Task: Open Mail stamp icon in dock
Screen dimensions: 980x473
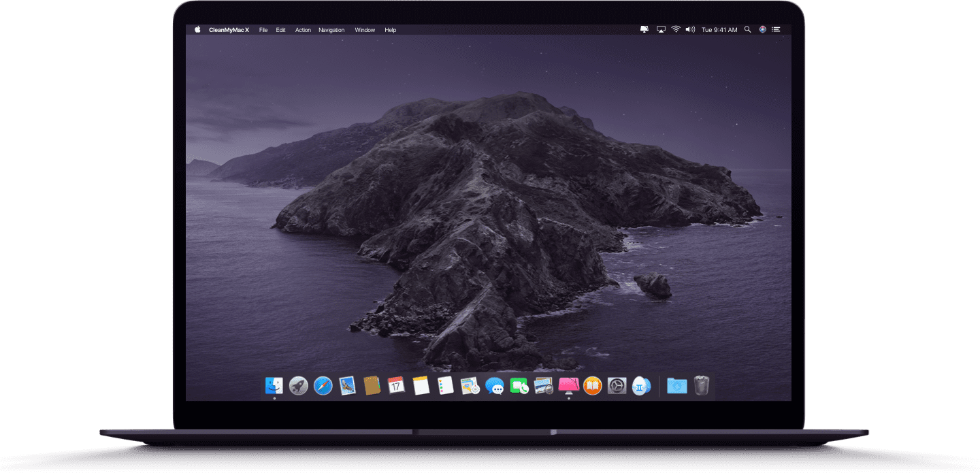Action: click(x=348, y=386)
